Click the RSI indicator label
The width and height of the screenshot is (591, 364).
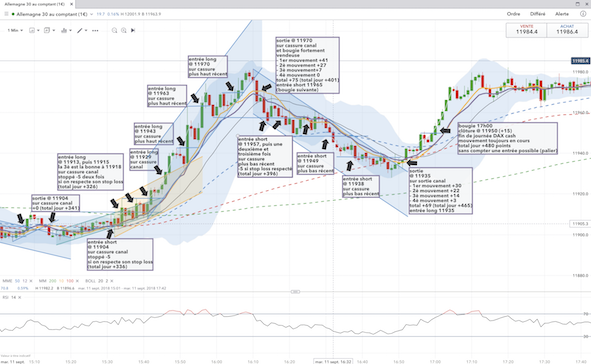coord(5,297)
